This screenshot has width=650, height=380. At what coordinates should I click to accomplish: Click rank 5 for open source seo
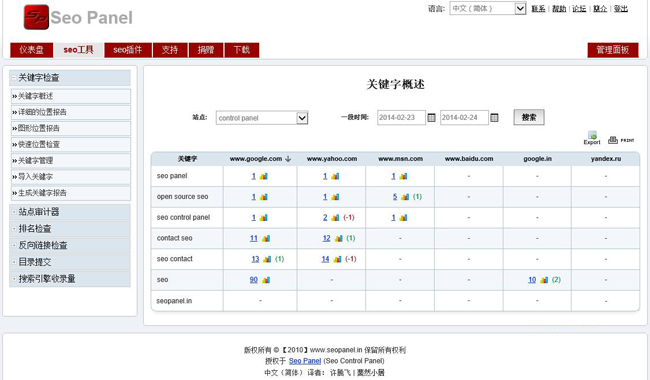[395, 197]
